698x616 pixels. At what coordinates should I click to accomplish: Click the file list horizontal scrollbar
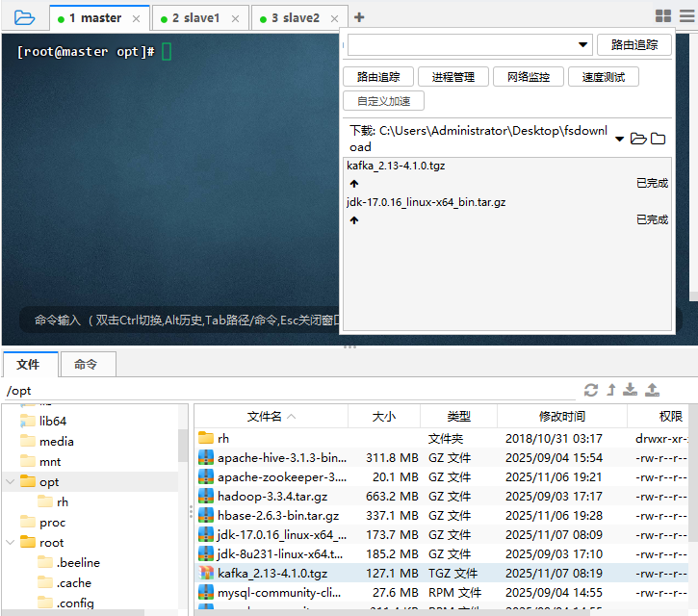(392, 612)
